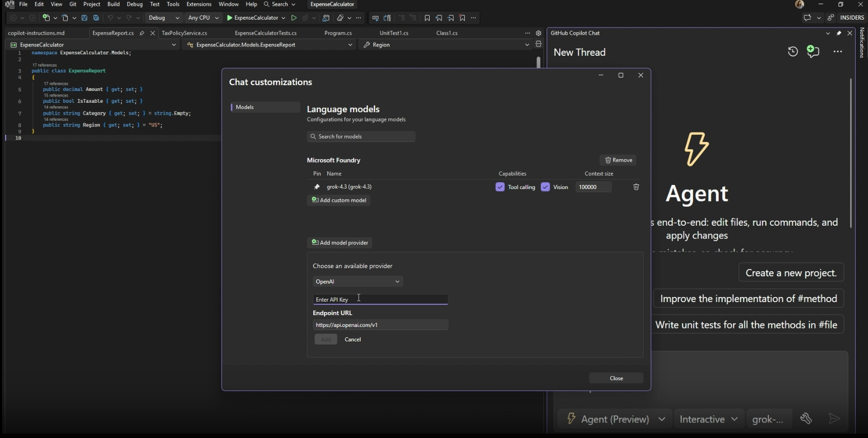Click the Search for models field

point(361,137)
